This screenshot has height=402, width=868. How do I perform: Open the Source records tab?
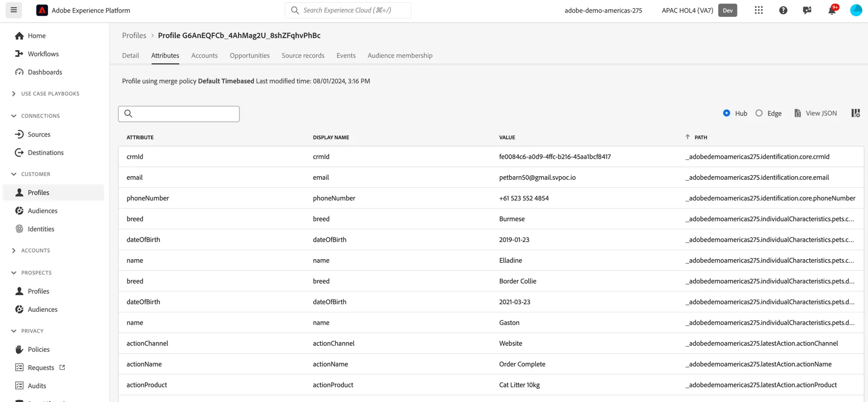[303, 56]
